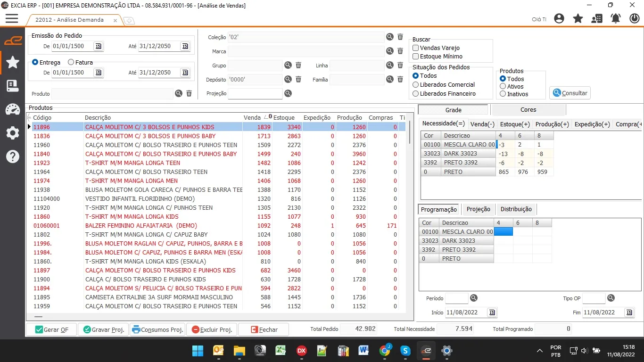Open the dashboard gauge in left sidebar
This screenshot has width=644, height=362.
(x=13, y=109)
